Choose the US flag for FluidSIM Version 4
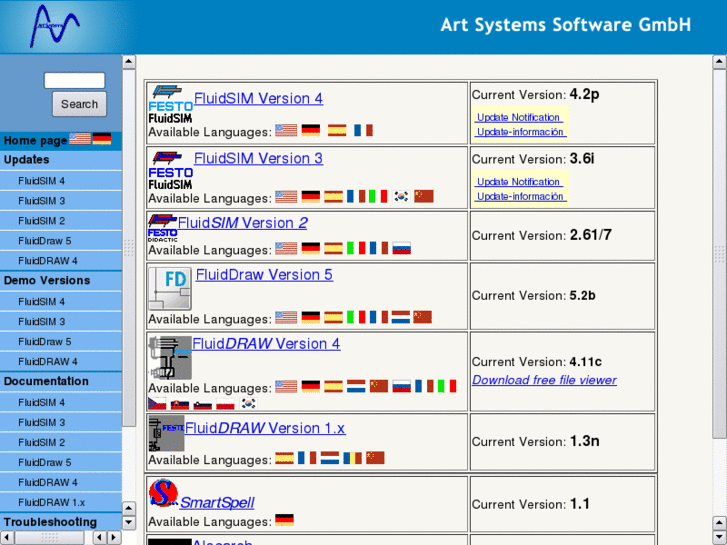 tap(286, 130)
